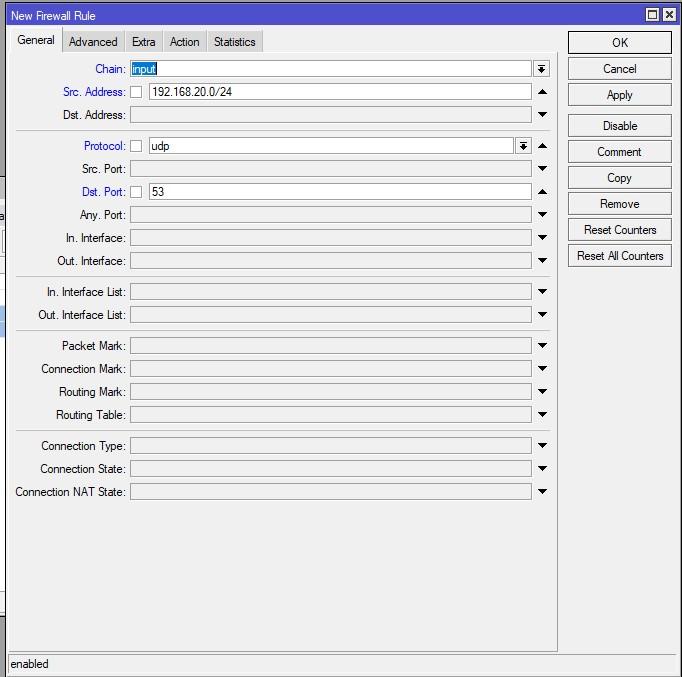Expand the Dst. Address field
The image size is (682, 677).
pyautogui.click(x=542, y=115)
